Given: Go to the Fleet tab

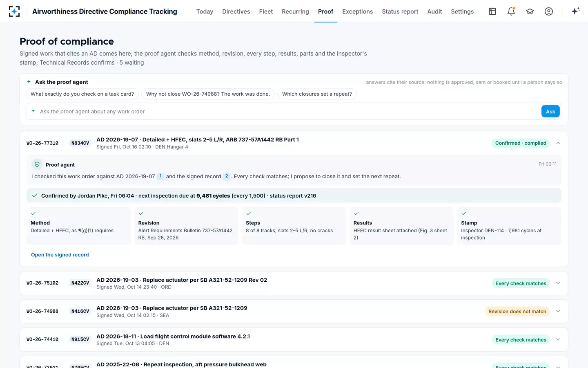Looking at the screenshot, I should click(266, 11).
